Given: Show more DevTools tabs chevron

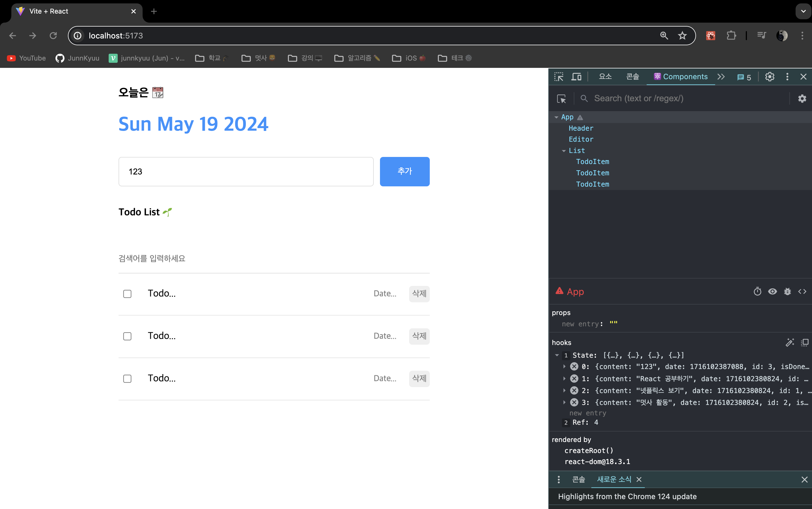Looking at the screenshot, I should [x=721, y=77].
